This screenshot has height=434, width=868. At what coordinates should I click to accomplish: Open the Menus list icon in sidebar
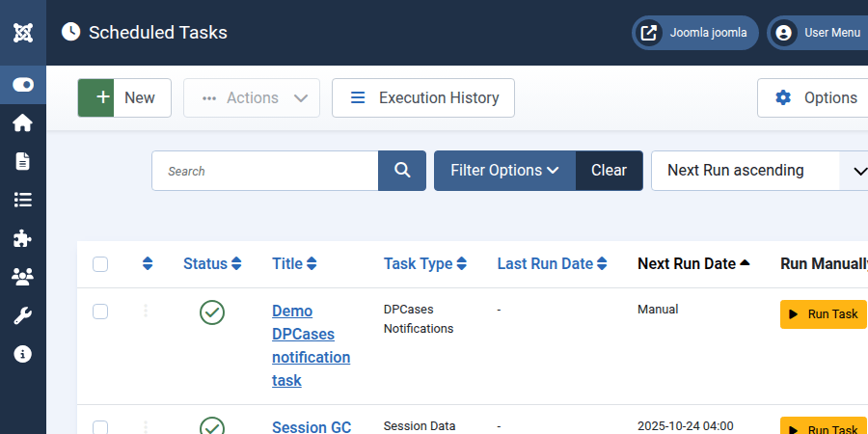click(x=23, y=200)
